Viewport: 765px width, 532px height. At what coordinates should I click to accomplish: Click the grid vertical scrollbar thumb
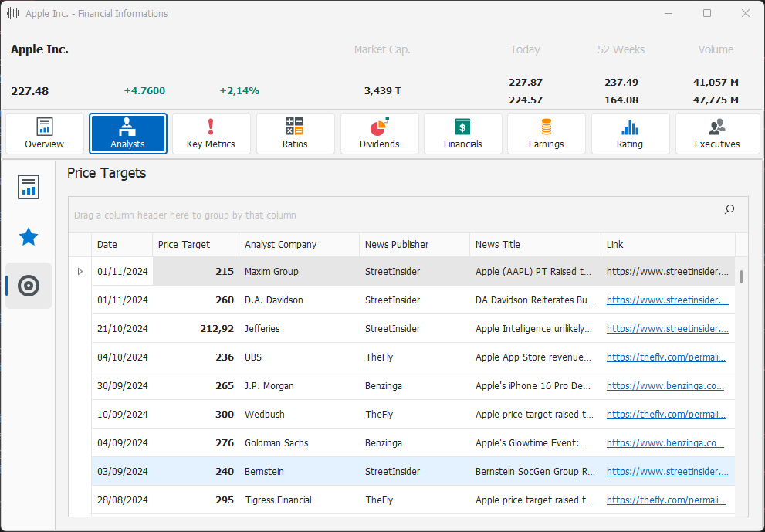coord(741,276)
